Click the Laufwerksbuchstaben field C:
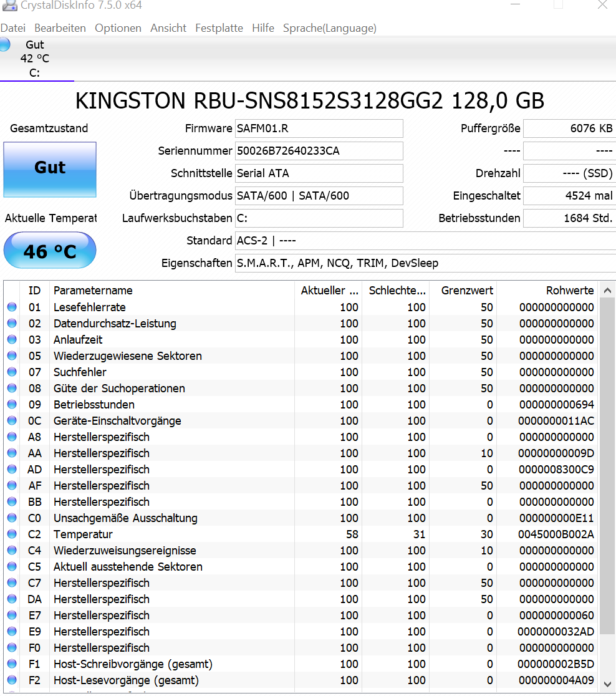This screenshot has width=616, height=696. click(x=319, y=218)
